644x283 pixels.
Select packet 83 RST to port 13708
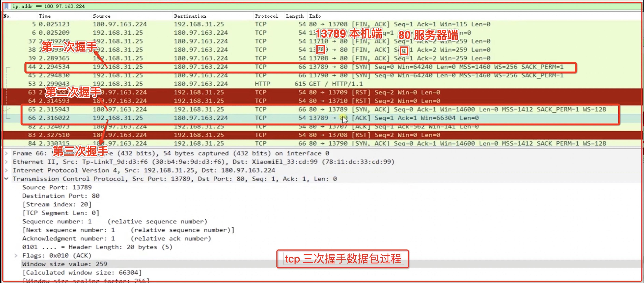[322, 135]
